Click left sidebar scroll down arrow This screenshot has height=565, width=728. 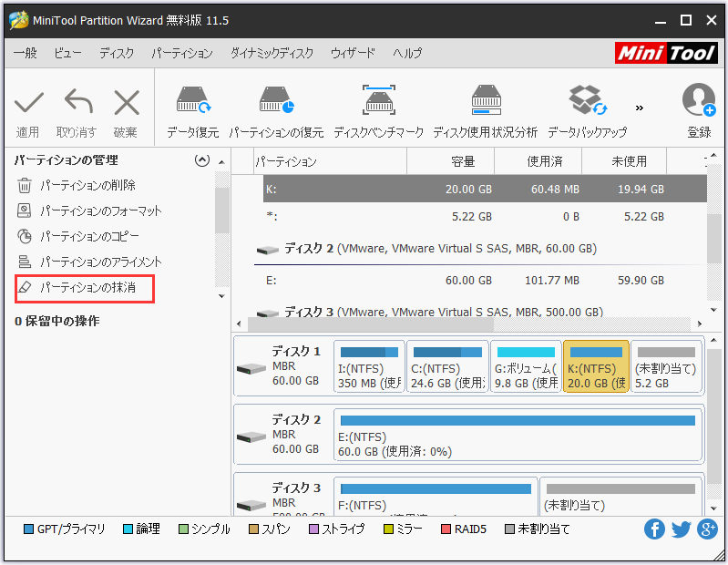pyautogui.click(x=222, y=296)
